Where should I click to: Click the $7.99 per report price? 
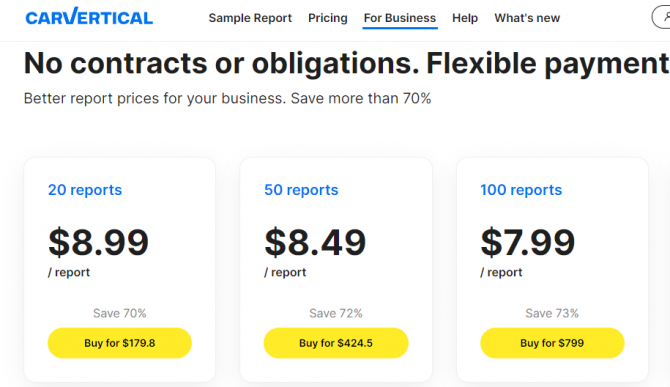(x=528, y=242)
